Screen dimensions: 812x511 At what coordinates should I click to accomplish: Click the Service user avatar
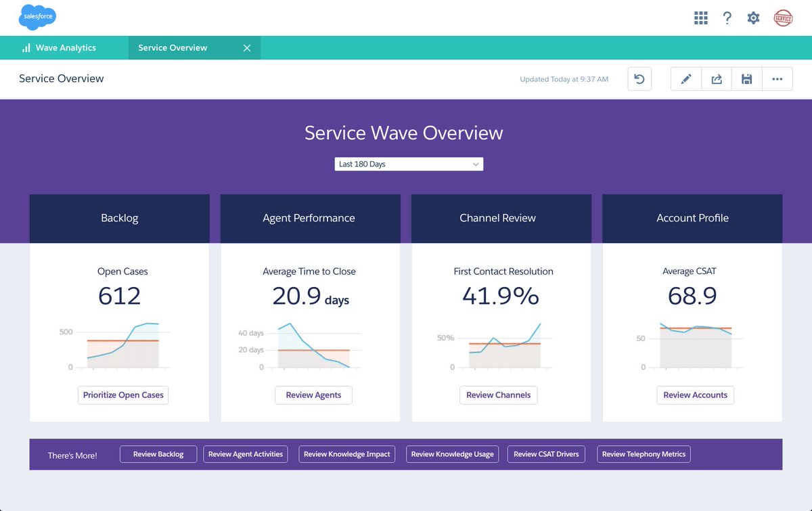click(x=784, y=18)
